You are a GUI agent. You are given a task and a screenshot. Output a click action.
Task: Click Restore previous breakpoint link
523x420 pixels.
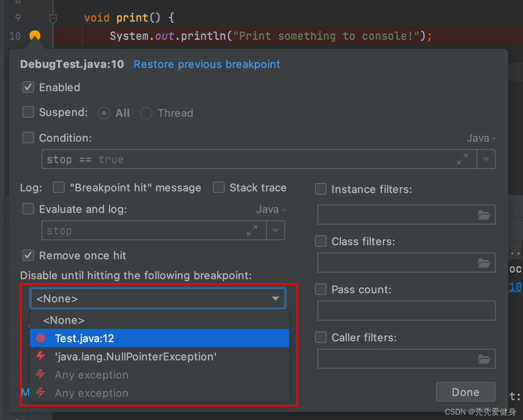point(207,64)
